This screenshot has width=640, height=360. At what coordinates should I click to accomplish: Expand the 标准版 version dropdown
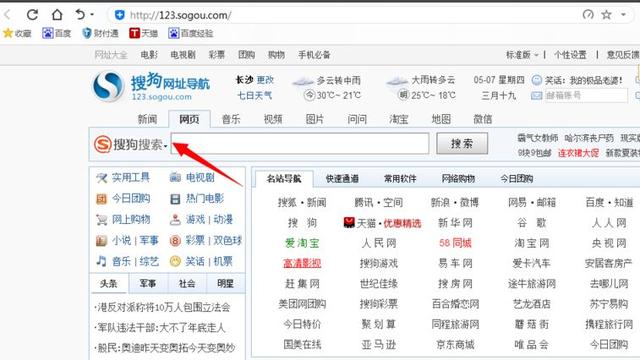[x=522, y=55]
